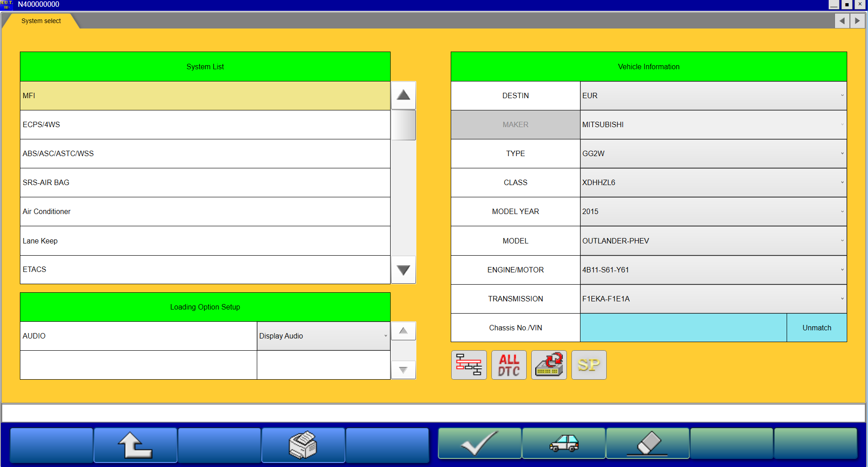Click the ALL DTC icon
Screen dimensions: 868x467
coord(509,365)
